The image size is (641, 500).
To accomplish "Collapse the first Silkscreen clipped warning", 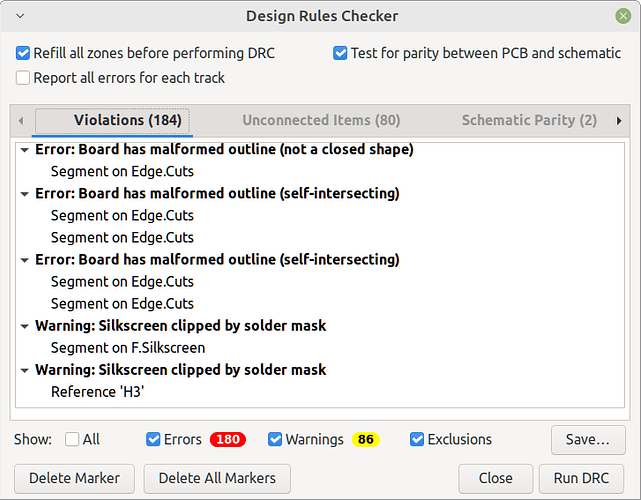I will (x=25, y=327).
